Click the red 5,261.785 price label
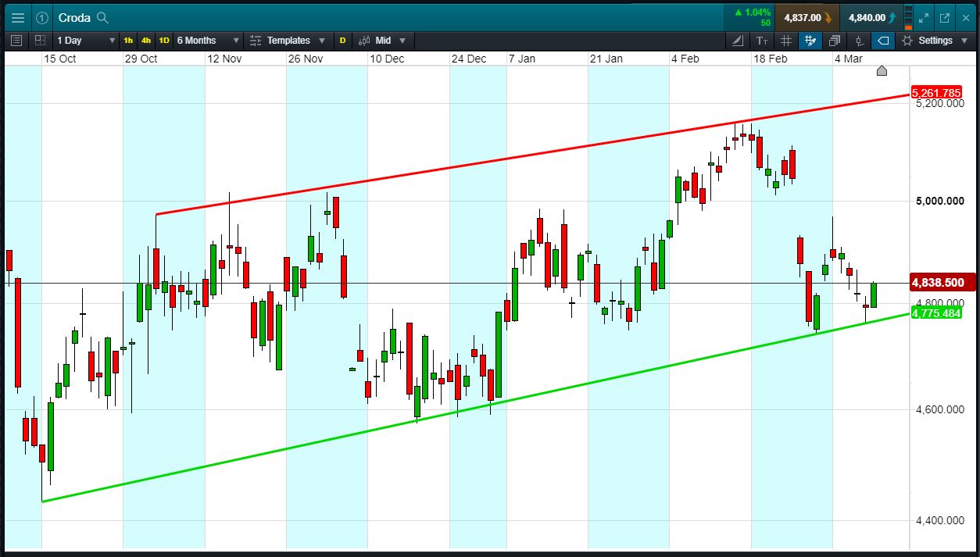 (x=935, y=92)
